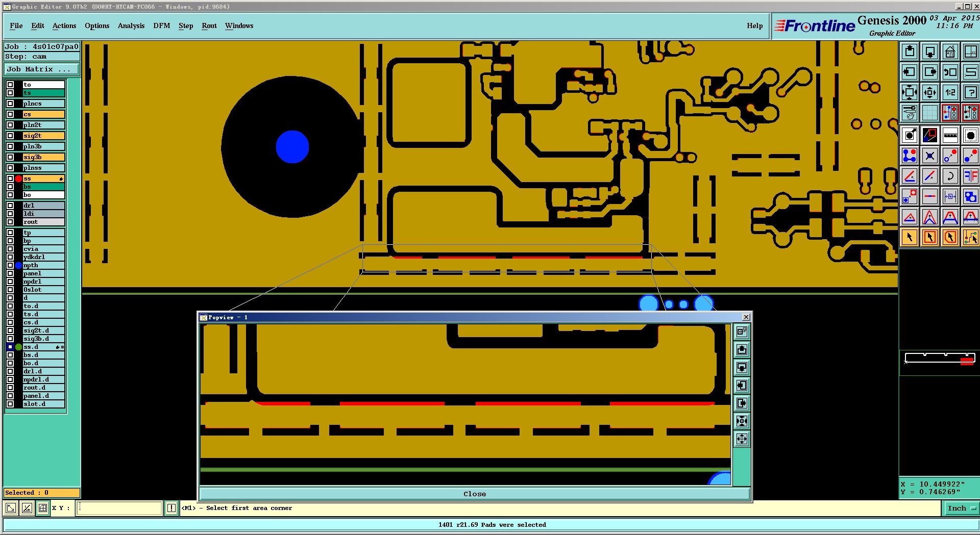
Task: Click the green color dot on ss.d layer
Action: pyautogui.click(x=19, y=347)
